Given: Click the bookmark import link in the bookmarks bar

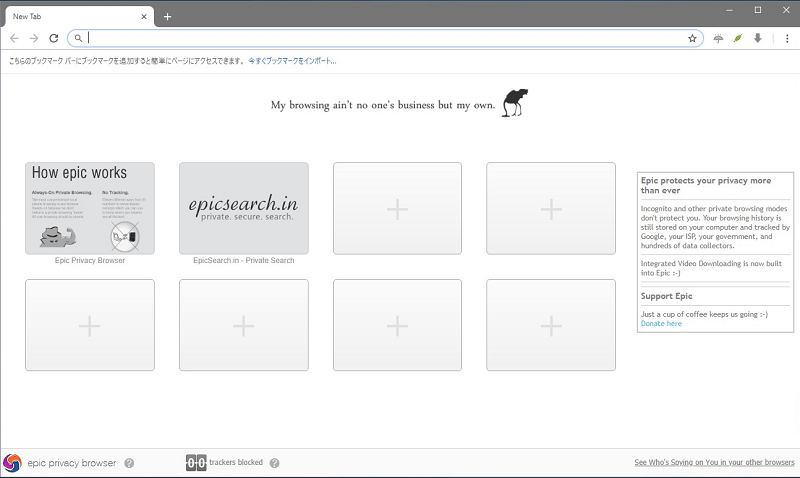Looking at the screenshot, I should pos(292,61).
